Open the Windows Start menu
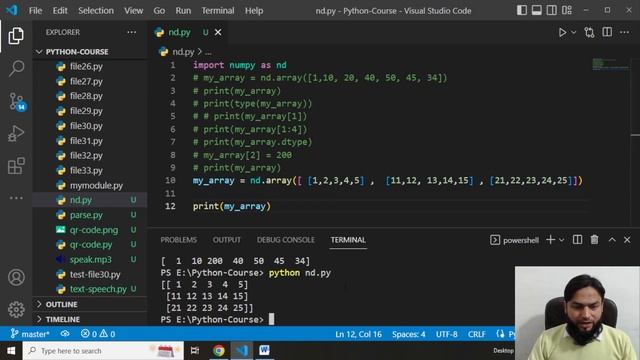640x360 pixels. [x=11, y=351]
